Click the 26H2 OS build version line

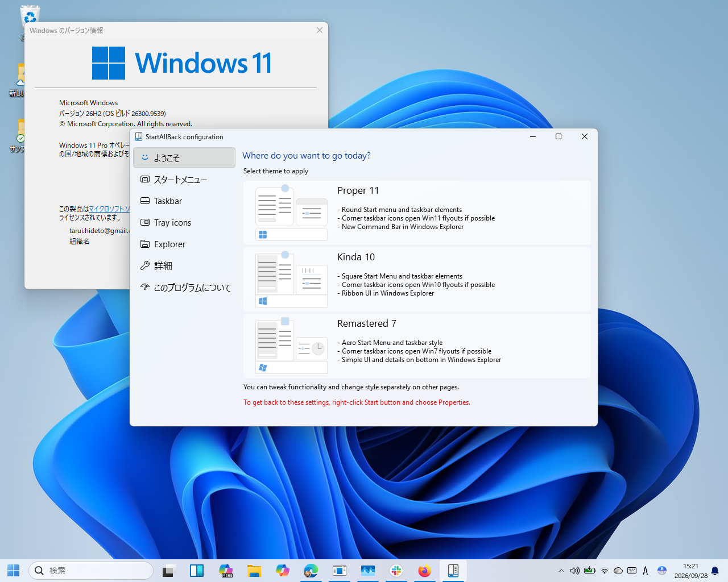click(x=113, y=113)
